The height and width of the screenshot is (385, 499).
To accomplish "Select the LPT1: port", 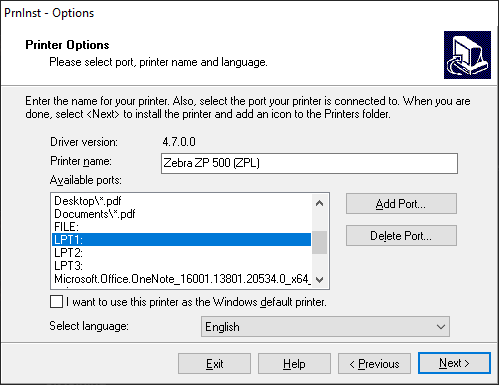I will 182,240.
